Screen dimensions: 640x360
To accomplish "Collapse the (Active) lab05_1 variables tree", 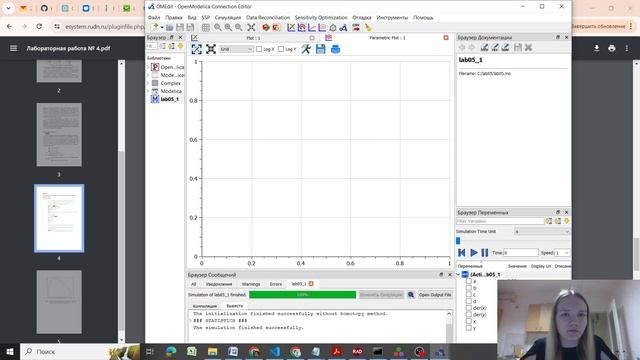I will (458, 274).
